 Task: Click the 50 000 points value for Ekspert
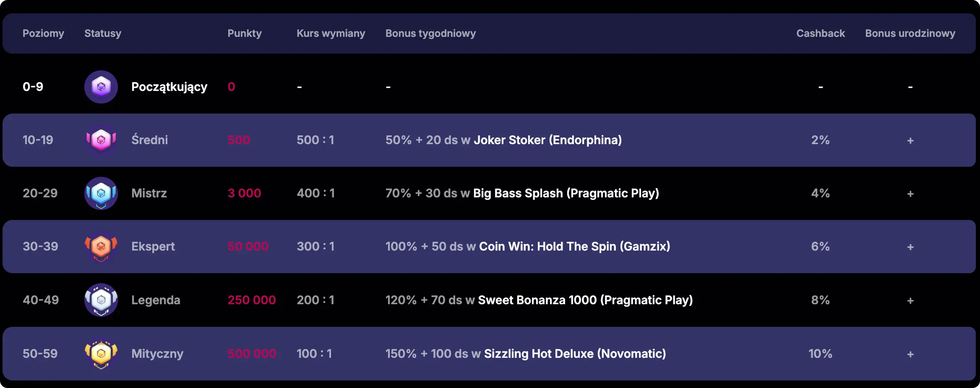pos(248,246)
